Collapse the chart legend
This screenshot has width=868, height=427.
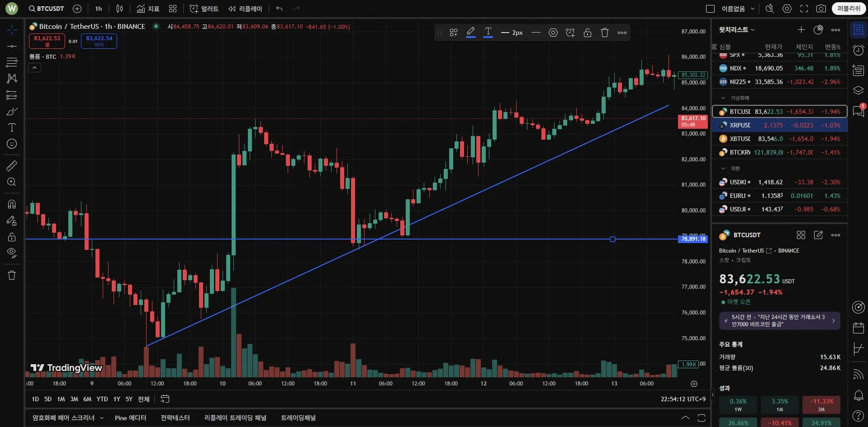[x=35, y=68]
